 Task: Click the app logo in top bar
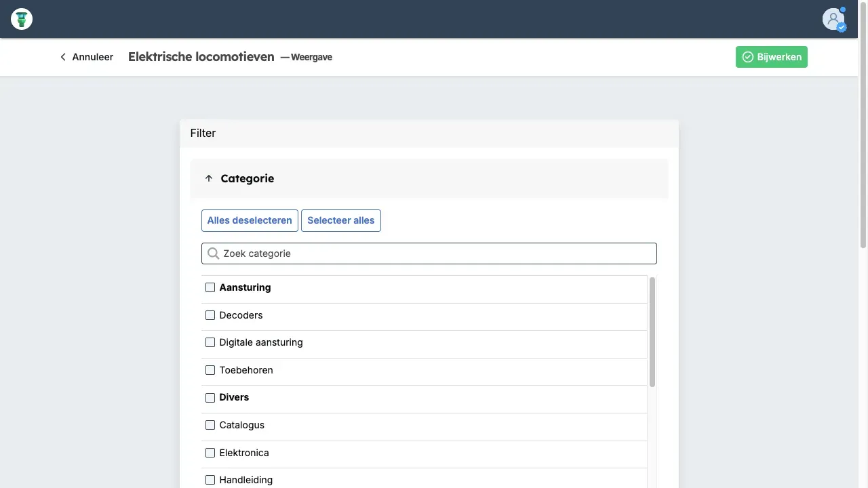(22, 19)
